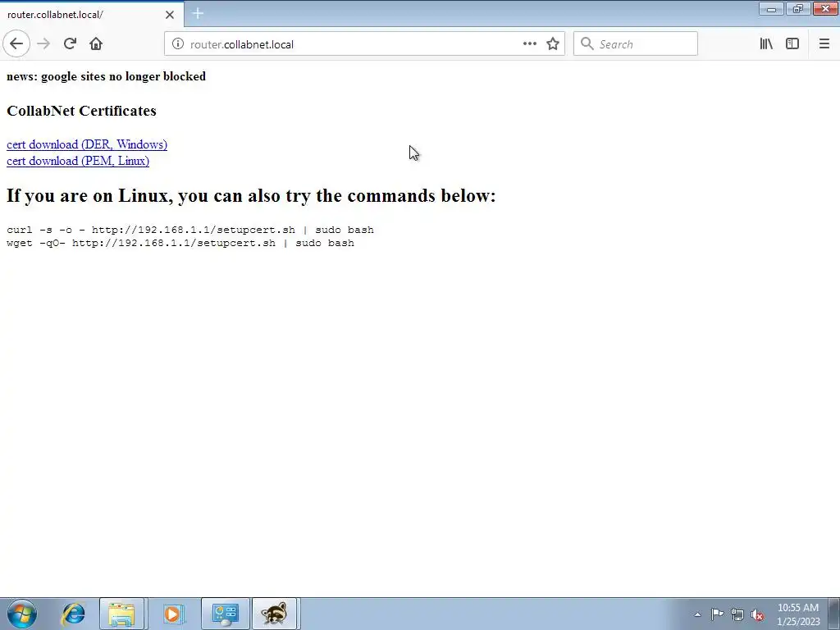Screen dimensions: 840x630
Task: Open the Firefox home page
Action: coord(96,44)
